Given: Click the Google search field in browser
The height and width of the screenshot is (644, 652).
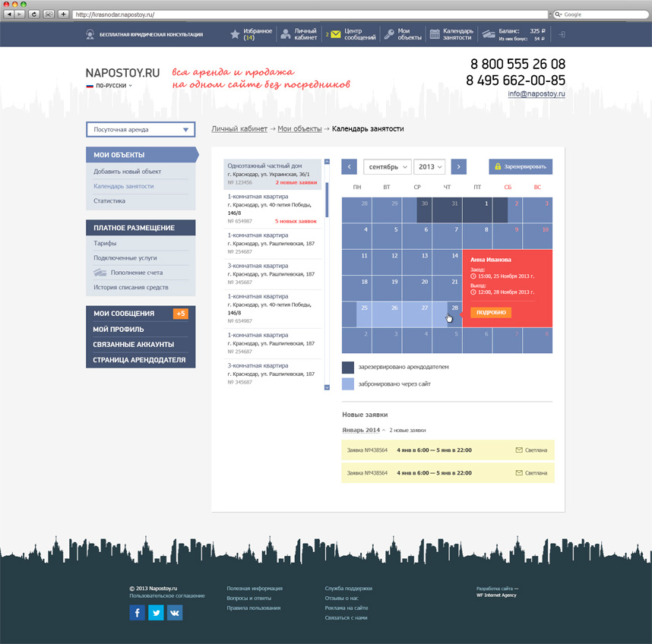Looking at the screenshot, I should [x=601, y=14].
